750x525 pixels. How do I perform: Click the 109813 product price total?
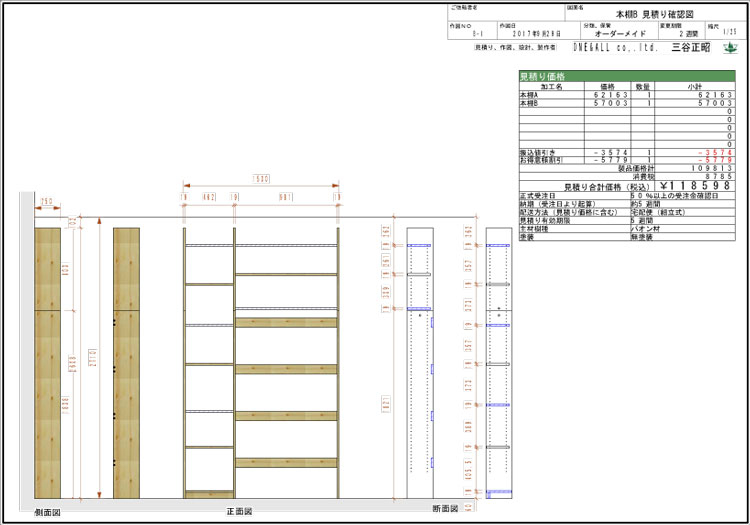[712, 168]
